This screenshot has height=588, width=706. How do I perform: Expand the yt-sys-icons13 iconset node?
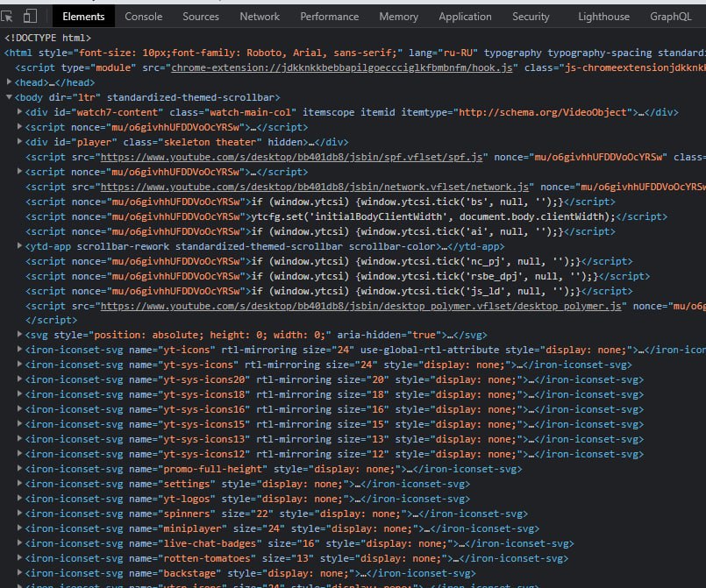tap(19, 438)
